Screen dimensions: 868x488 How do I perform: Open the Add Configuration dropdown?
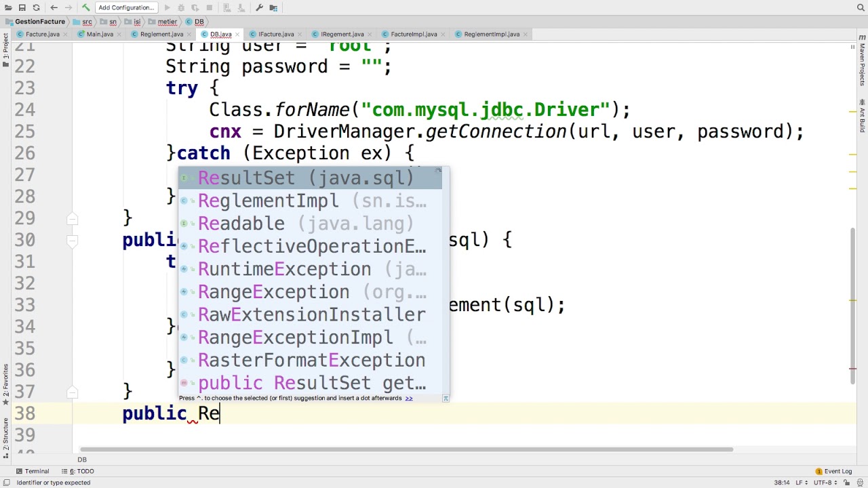(x=125, y=7)
